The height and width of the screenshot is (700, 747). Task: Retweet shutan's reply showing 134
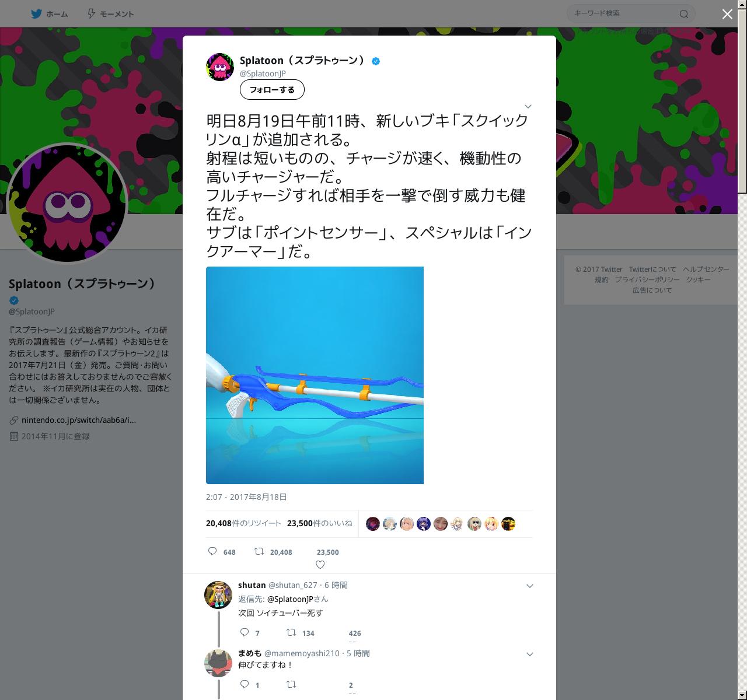(x=291, y=632)
